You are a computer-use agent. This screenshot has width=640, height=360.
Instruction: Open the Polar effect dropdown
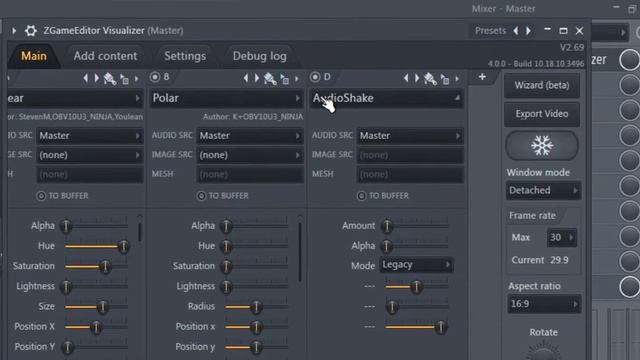coord(226,98)
